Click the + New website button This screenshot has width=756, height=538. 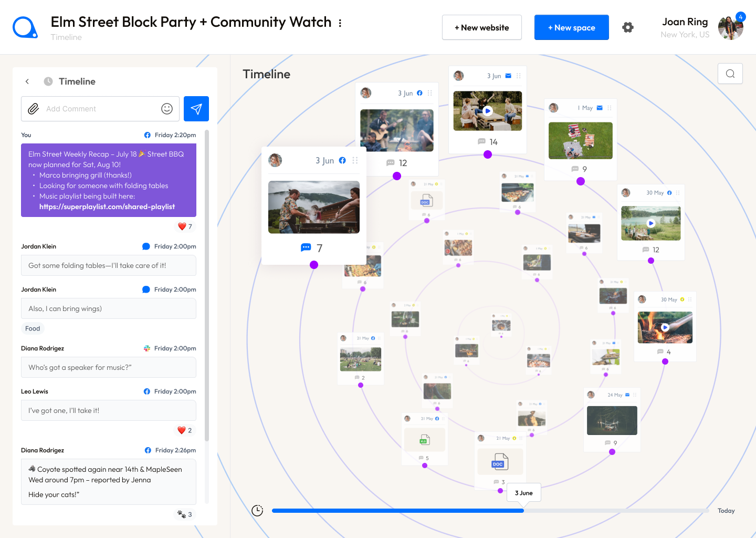pyautogui.click(x=481, y=27)
